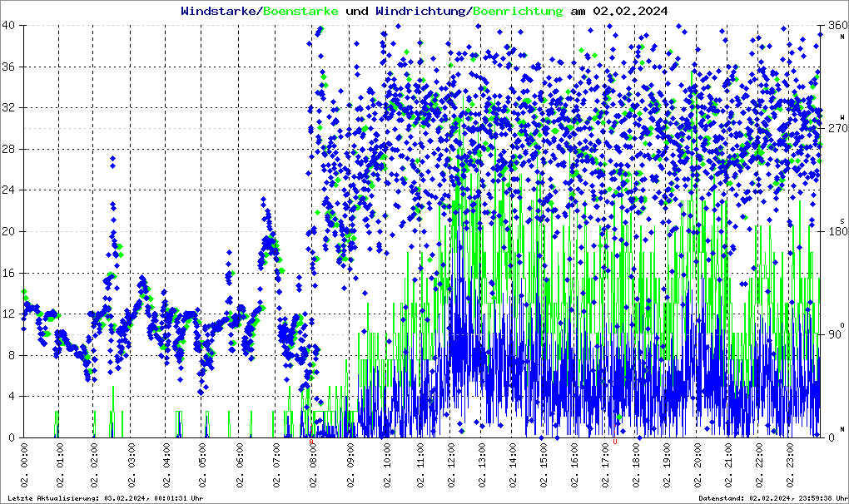This screenshot has width=849, height=504.
Task: Select the 28 wind speed axis label
Action: [9, 150]
